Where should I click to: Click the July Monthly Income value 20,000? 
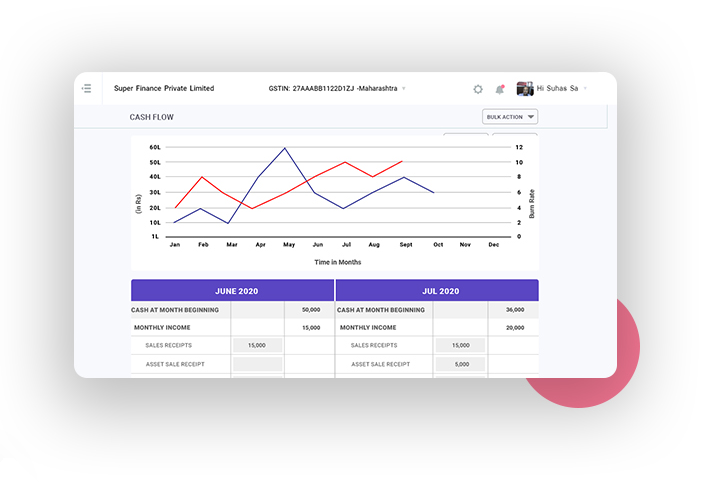[515, 327]
